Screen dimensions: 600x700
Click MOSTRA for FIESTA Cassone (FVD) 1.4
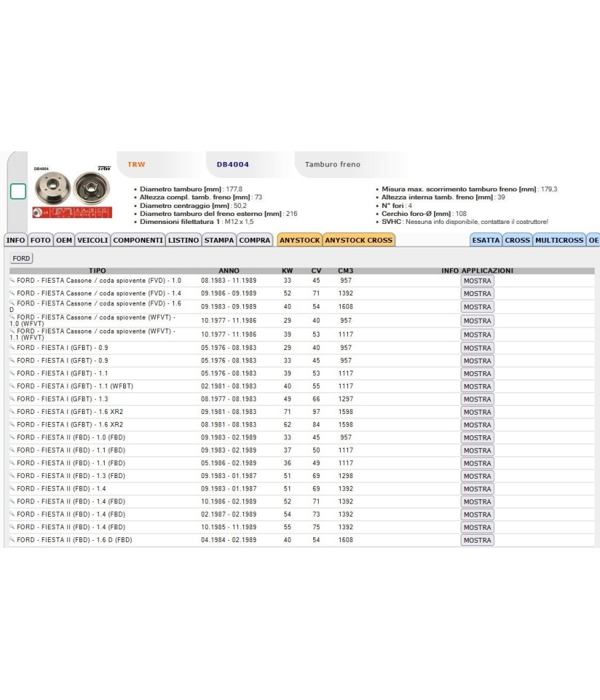click(x=477, y=294)
